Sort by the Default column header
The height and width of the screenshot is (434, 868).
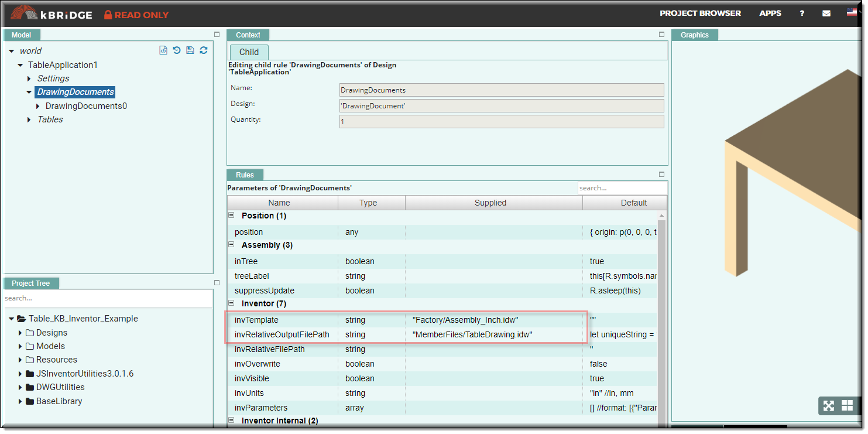pyautogui.click(x=624, y=203)
